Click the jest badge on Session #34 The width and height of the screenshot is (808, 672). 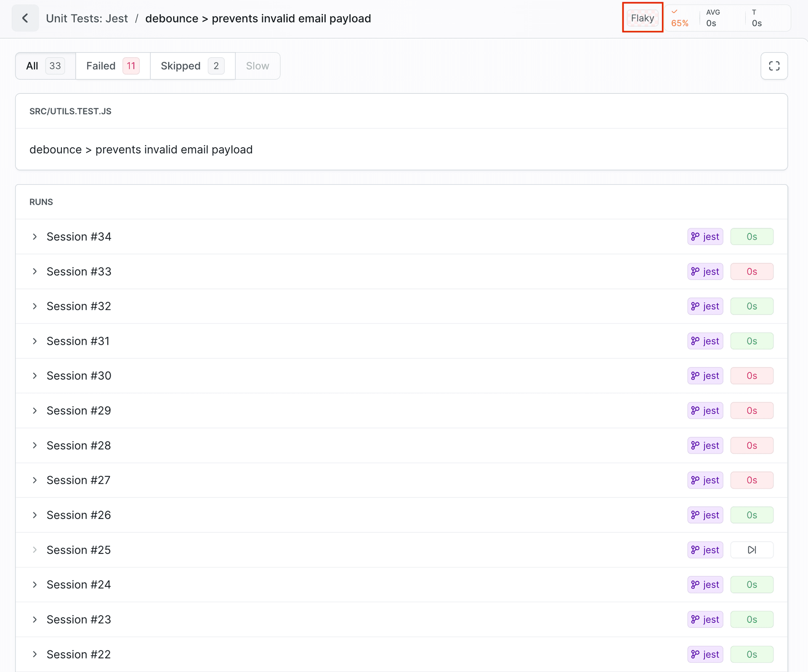pos(705,236)
